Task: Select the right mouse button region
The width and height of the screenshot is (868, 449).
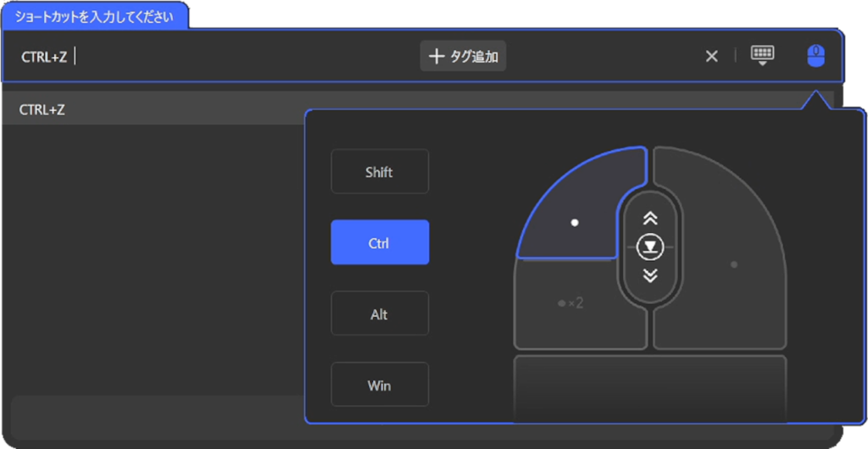Action: [729, 254]
